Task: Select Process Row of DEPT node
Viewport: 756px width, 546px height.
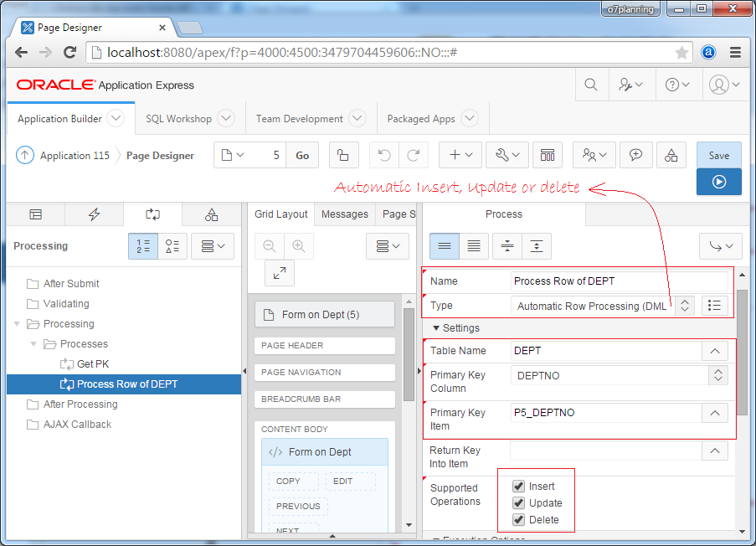Action: (x=124, y=384)
